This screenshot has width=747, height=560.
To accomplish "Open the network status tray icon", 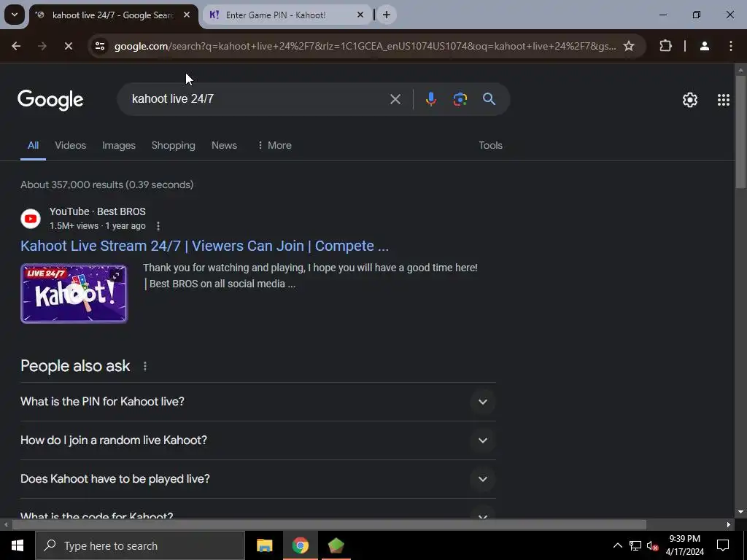I will [x=635, y=545].
